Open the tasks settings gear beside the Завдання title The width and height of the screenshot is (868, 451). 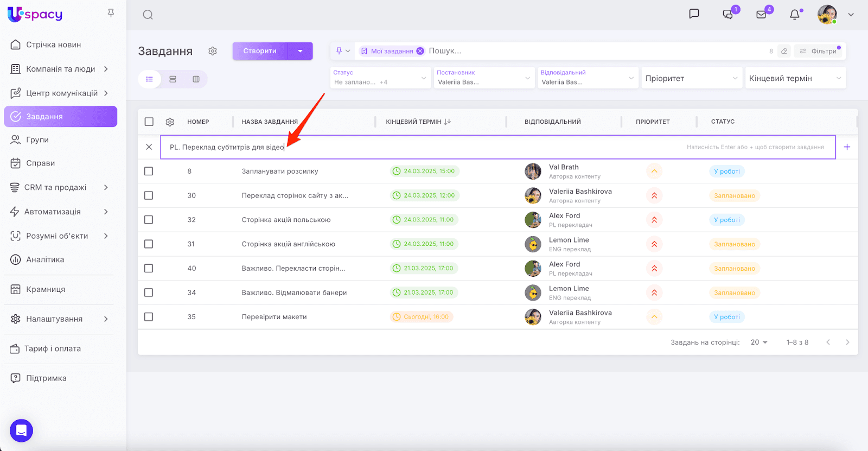click(213, 51)
